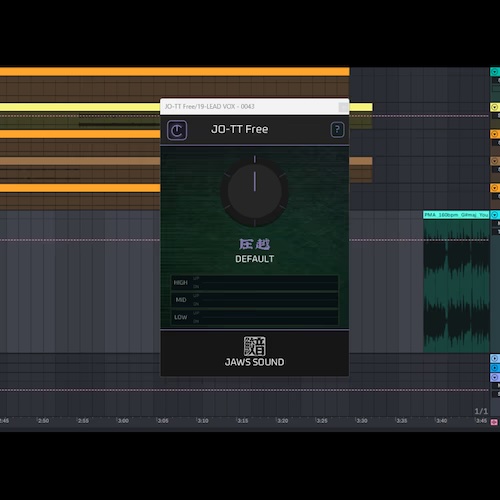Click the 3:20 mark on the timeline ruler
The image size is (500, 500).
tap(282, 421)
